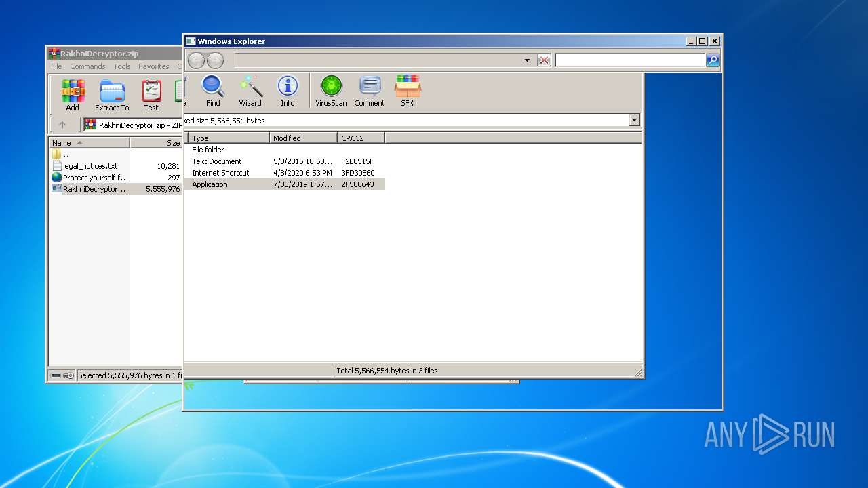Click the Extract To toolbar icon
The image size is (868, 488).
[112, 96]
